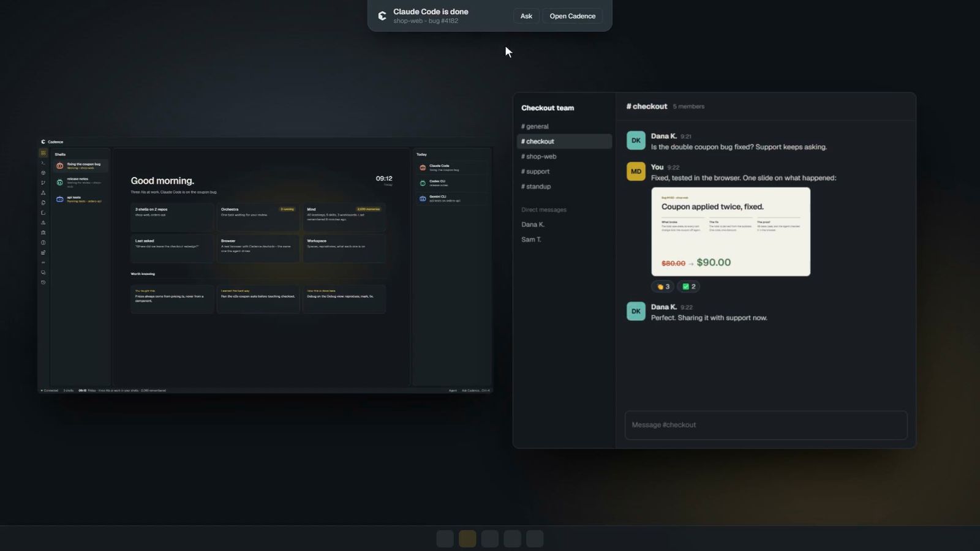Open the terminal prompt icon in Cadence sidebar
The width and height of the screenshot is (980, 551).
click(43, 163)
